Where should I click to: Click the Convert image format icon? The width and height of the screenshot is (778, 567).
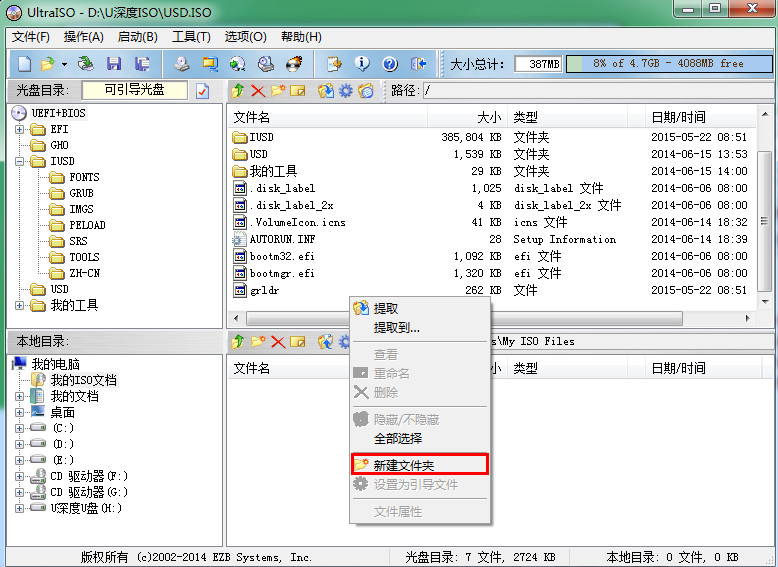point(210,64)
